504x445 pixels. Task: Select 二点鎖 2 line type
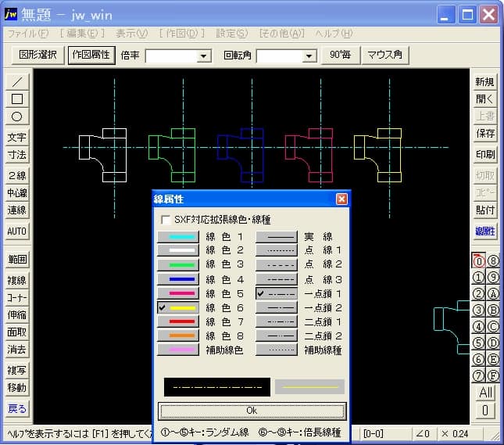click(277, 336)
